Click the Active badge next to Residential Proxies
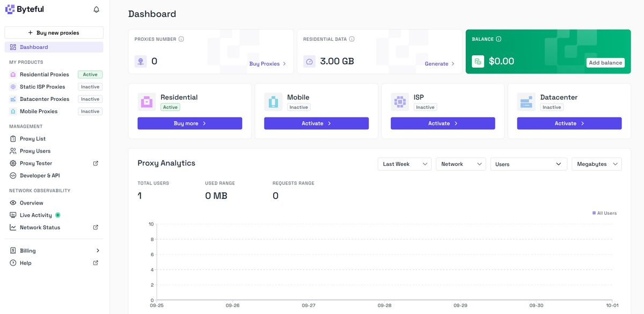Viewport: 644px width, 314px height. [x=90, y=75]
